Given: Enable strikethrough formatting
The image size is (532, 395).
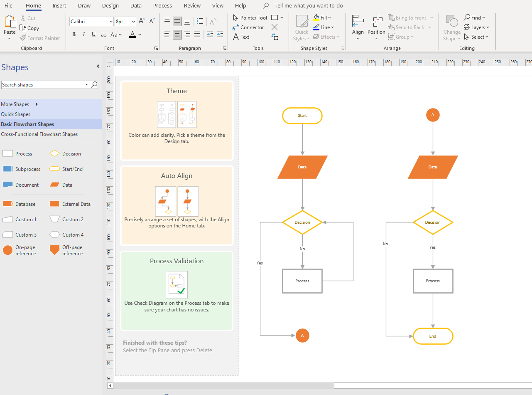Looking at the screenshot, I should pyautogui.click(x=103, y=35).
